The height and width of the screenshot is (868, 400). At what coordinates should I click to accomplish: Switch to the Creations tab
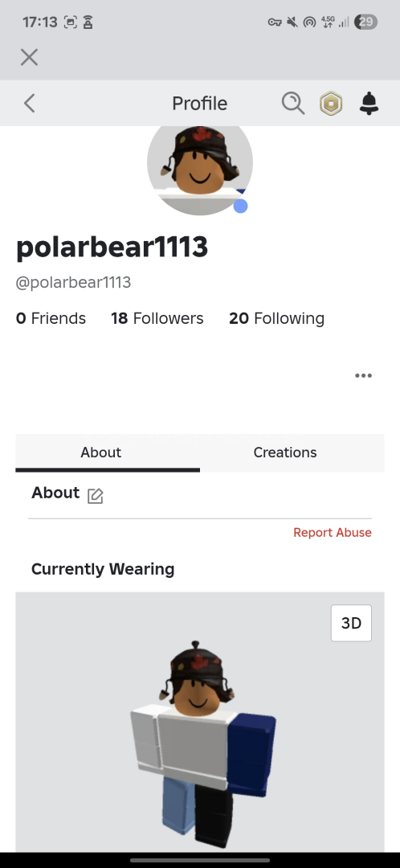[x=285, y=452]
